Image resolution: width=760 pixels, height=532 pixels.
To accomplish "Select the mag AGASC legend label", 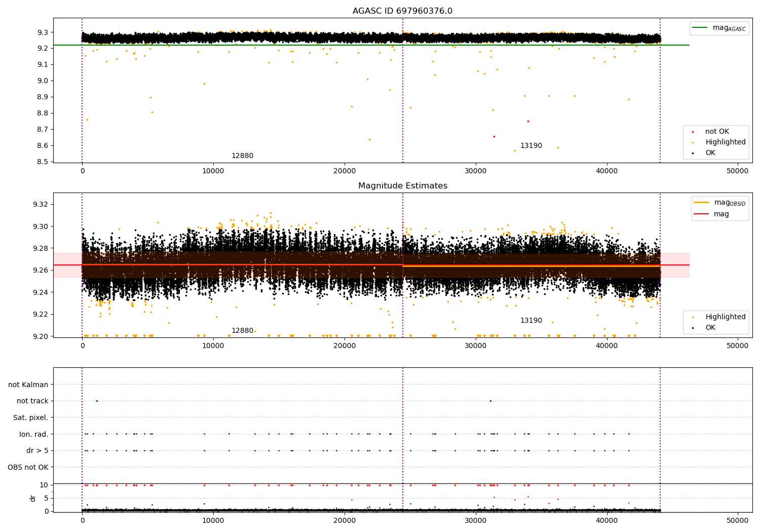I will [729, 28].
